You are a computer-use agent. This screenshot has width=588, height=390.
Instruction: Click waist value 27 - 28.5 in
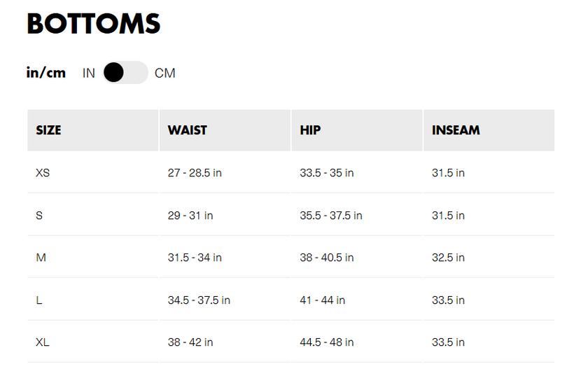click(x=195, y=172)
